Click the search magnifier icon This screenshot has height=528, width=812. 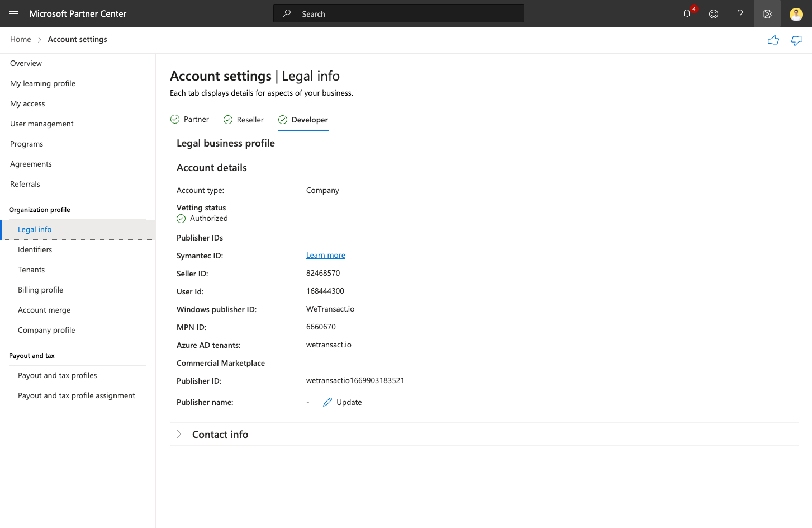pos(287,13)
